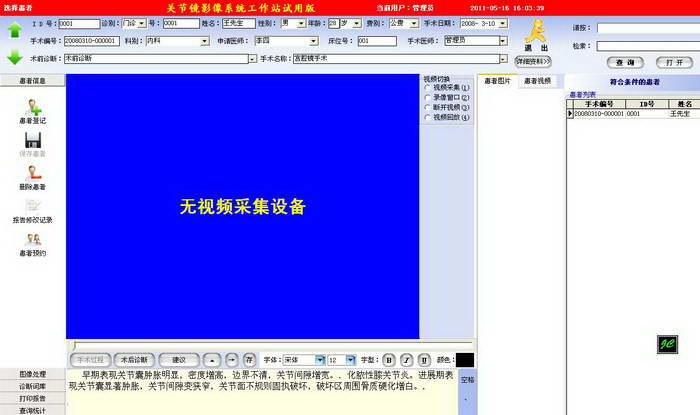Screen dimensions: 700x415
Task: Click the 术后诊断 button
Action: click(x=134, y=360)
